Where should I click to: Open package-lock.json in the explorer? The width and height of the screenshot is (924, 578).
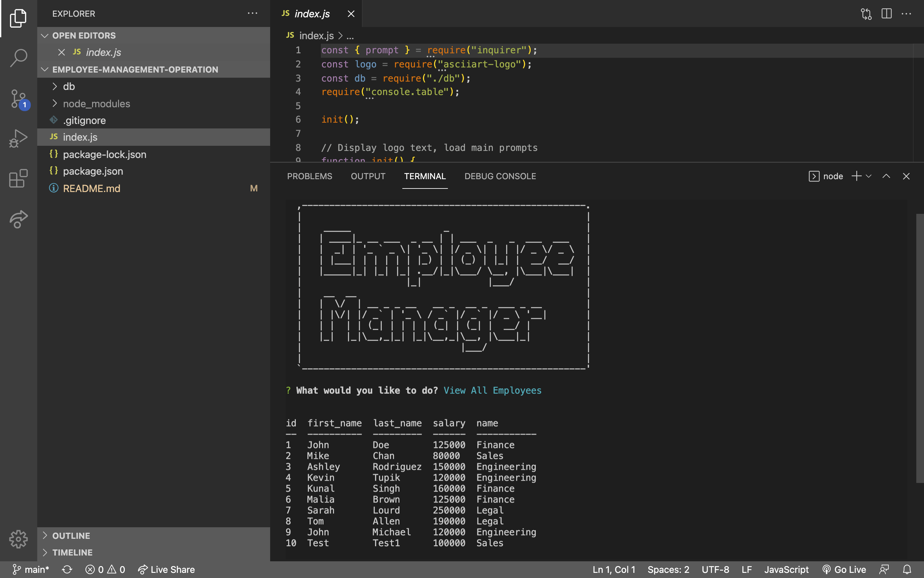point(153,154)
